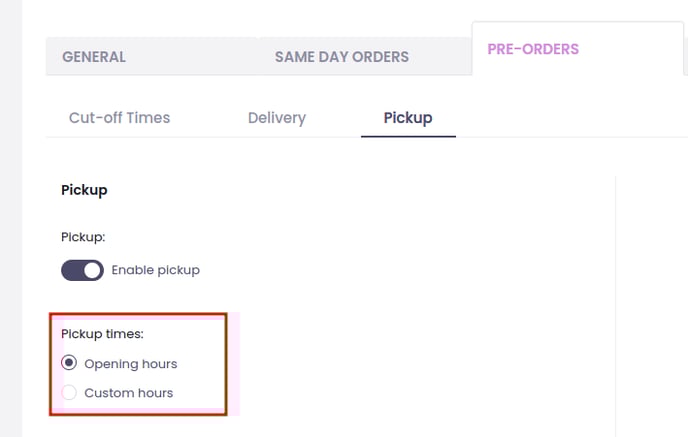Choose the Custom hours radio button
Image resolution: width=688 pixels, height=437 pixels.
pos(69,393)
